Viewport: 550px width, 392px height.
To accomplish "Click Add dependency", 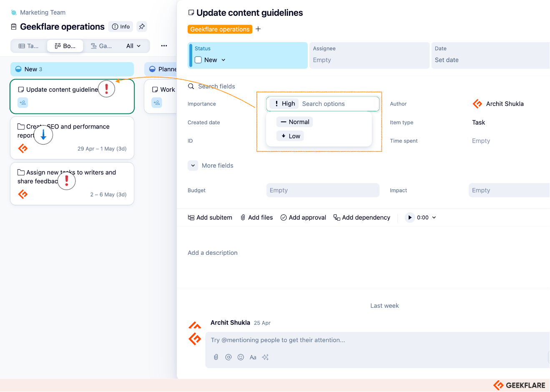I will tap(362, 218).
